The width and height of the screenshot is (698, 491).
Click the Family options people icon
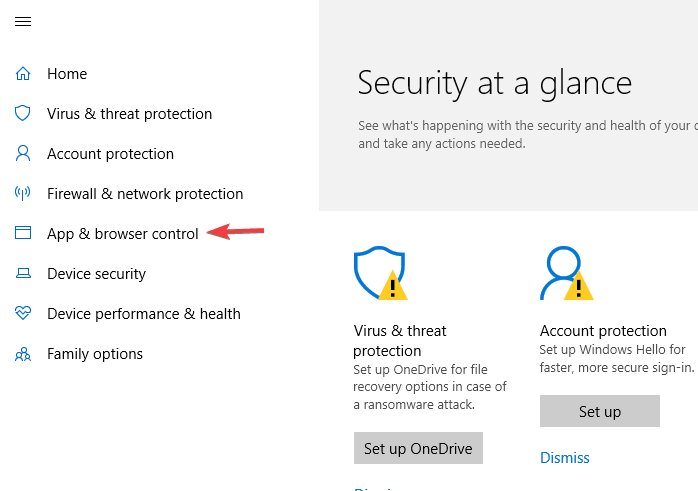tap(23, 354)
